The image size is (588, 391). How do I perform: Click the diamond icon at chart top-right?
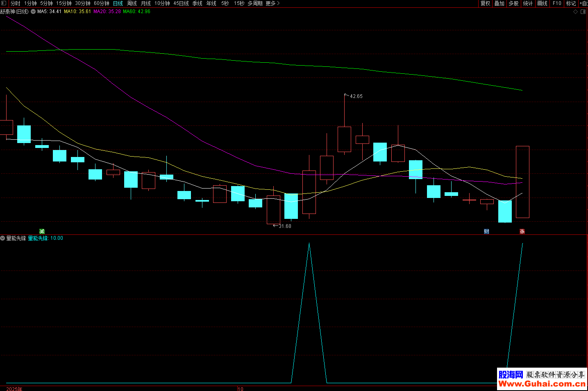[575, 11]
